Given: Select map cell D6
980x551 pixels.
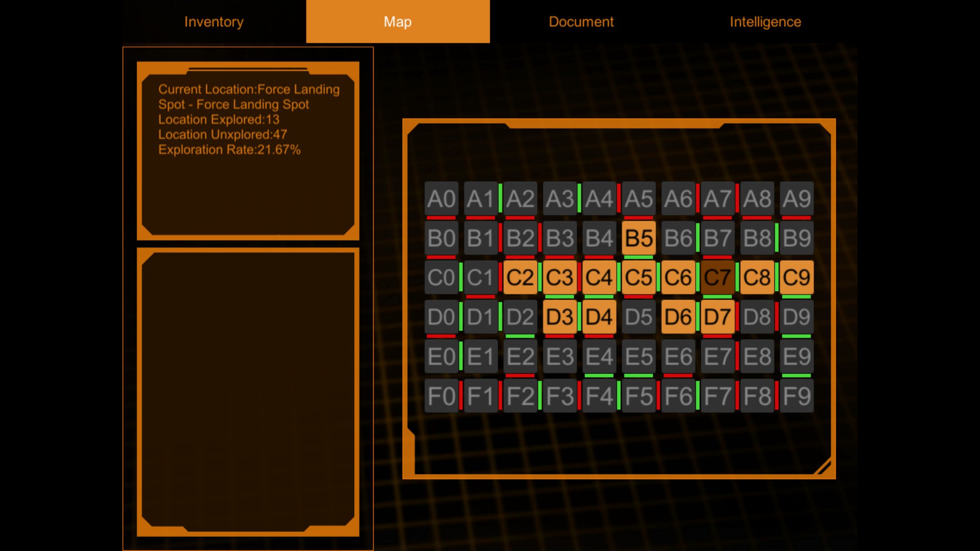Looking at the screenshot, I should (678, 317).
